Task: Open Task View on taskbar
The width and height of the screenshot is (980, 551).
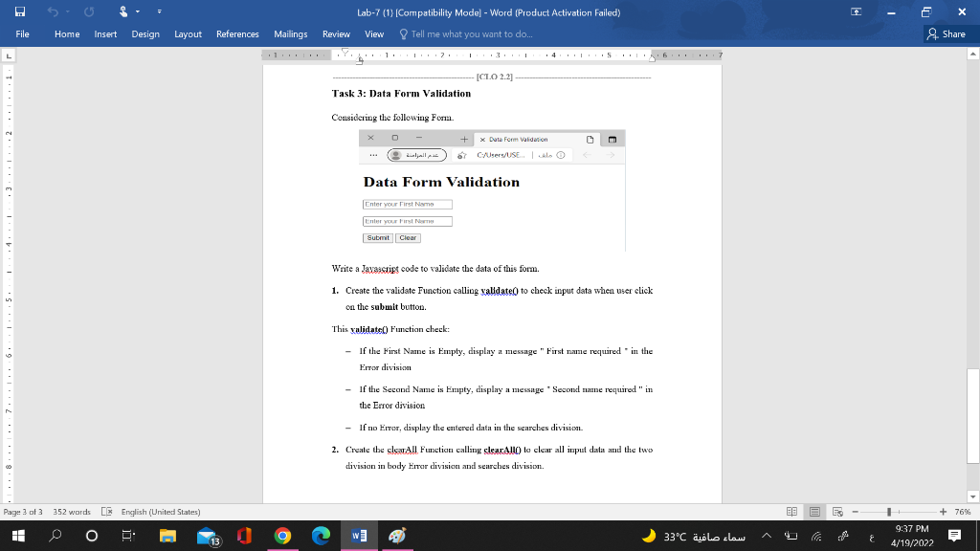Action: click(128, 536)
